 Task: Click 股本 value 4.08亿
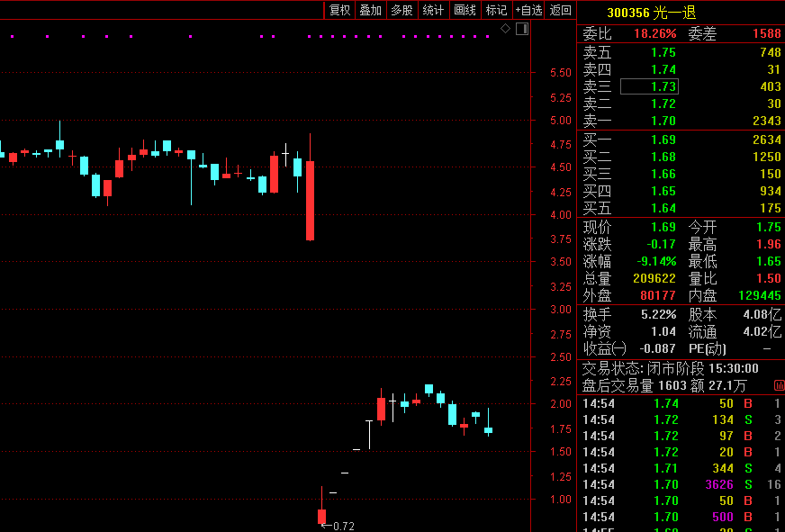click(x=762, y=314)
